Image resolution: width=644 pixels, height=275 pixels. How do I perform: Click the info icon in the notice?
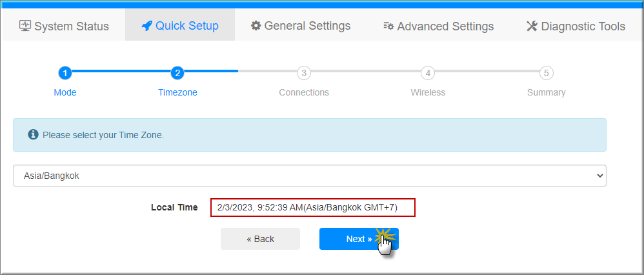coord(33,135)
